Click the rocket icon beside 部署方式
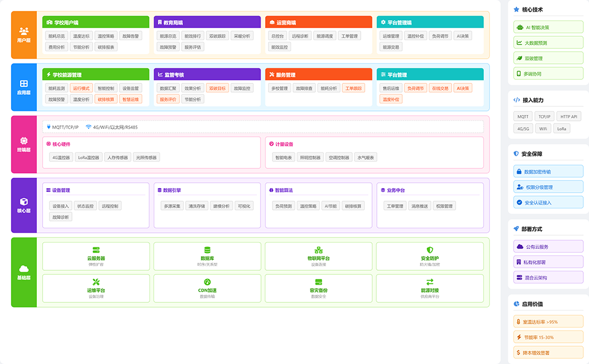 pyautogui.click(x=516, y=229)
